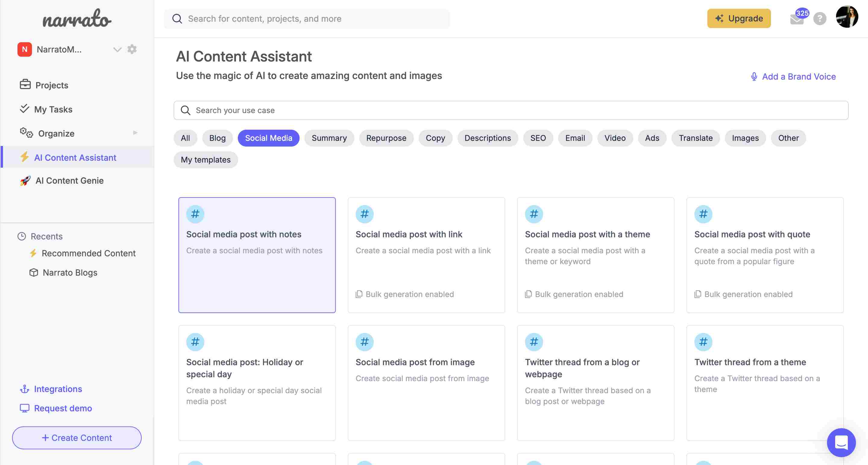
Task: Click the Narrato logo
Action: pyautogui.click(x=77, y=19)
